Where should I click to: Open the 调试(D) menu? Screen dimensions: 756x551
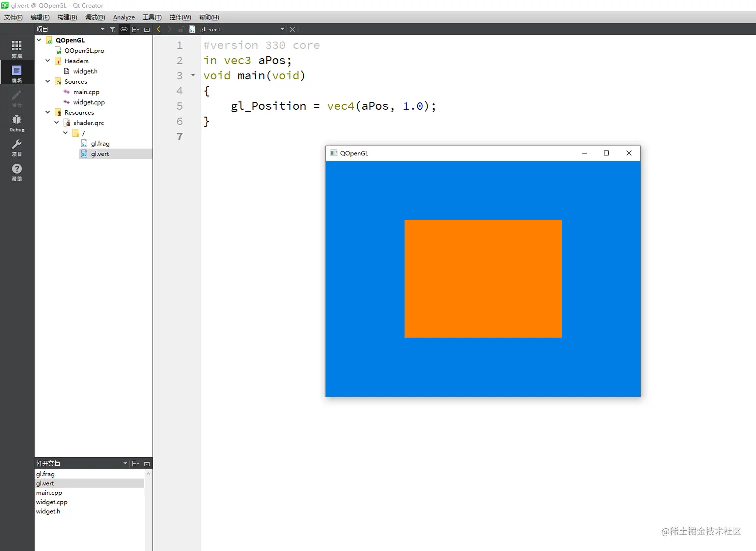95,17
